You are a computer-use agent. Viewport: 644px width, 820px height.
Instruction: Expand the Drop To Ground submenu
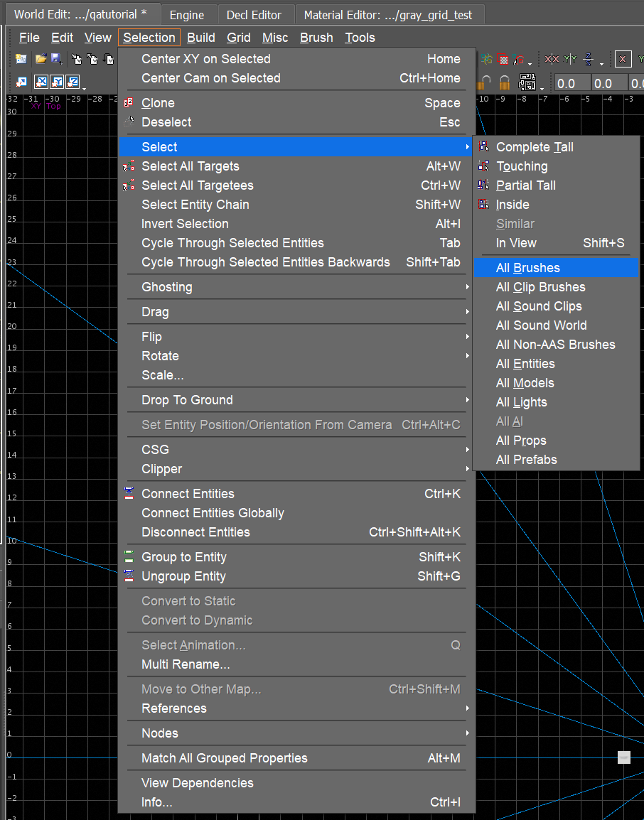(x=297, y=400)
